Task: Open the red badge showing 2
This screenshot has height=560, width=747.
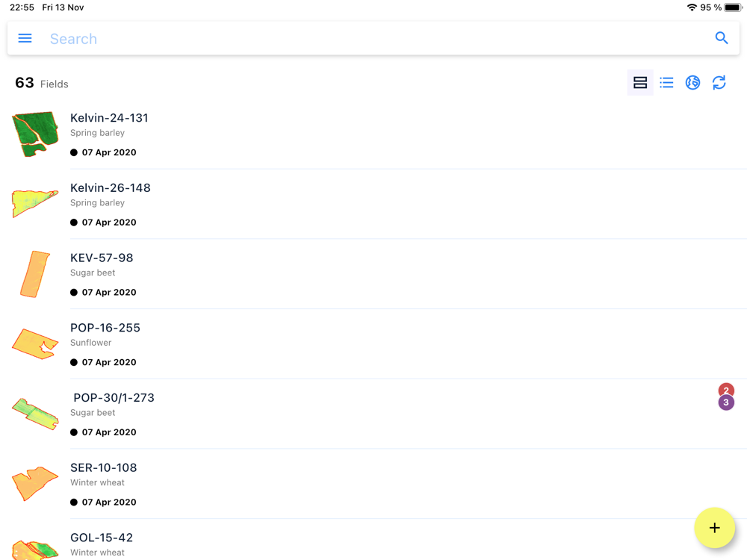Action: coord(726,389)
